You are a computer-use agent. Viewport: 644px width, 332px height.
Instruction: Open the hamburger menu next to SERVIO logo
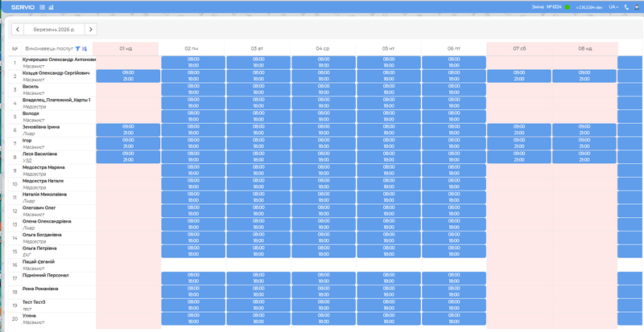pyautogui.click(x=42, y=6)
